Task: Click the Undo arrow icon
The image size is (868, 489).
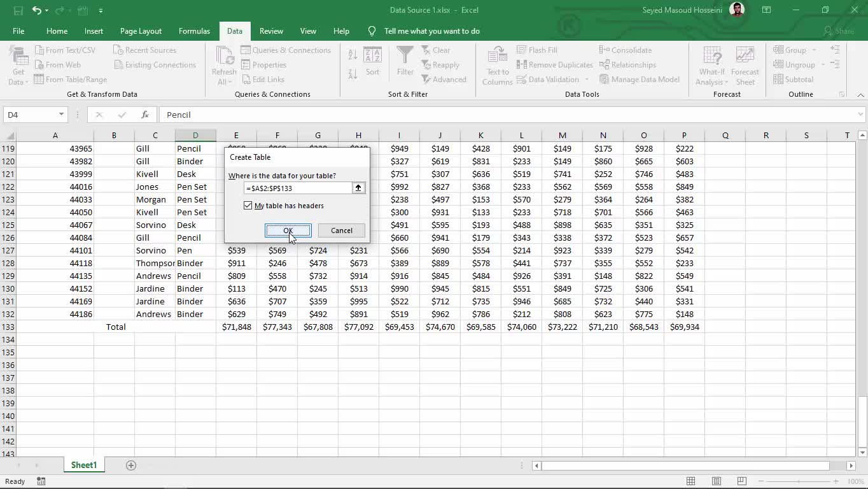Action: [36, 10]
